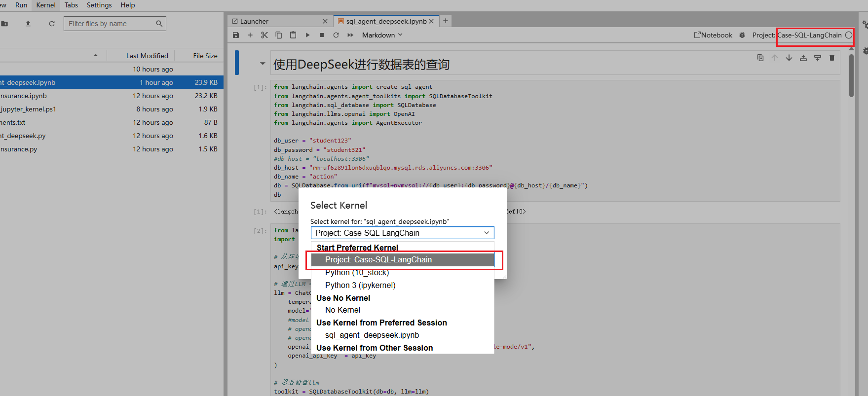Paste cell from clipboard icon
868x396 pixels.
tap(293, 35)
